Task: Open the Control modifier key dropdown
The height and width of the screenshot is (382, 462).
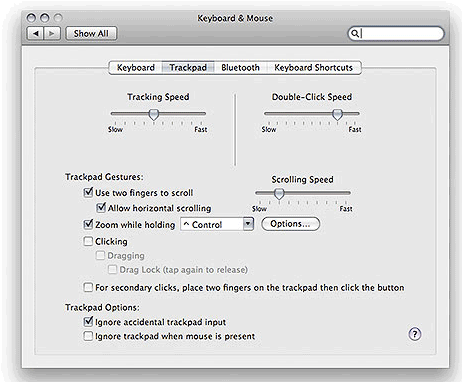Action: click(217, 224)
